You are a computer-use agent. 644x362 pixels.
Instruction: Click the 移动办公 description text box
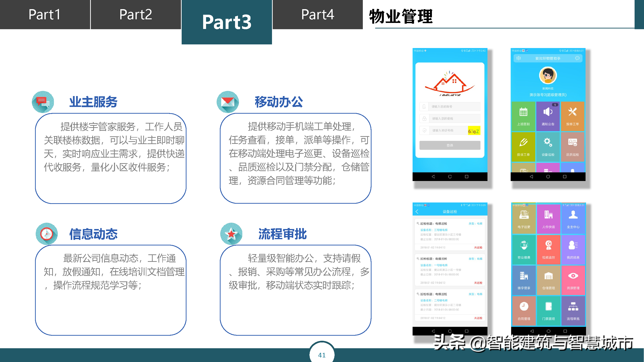click(295, 158)
